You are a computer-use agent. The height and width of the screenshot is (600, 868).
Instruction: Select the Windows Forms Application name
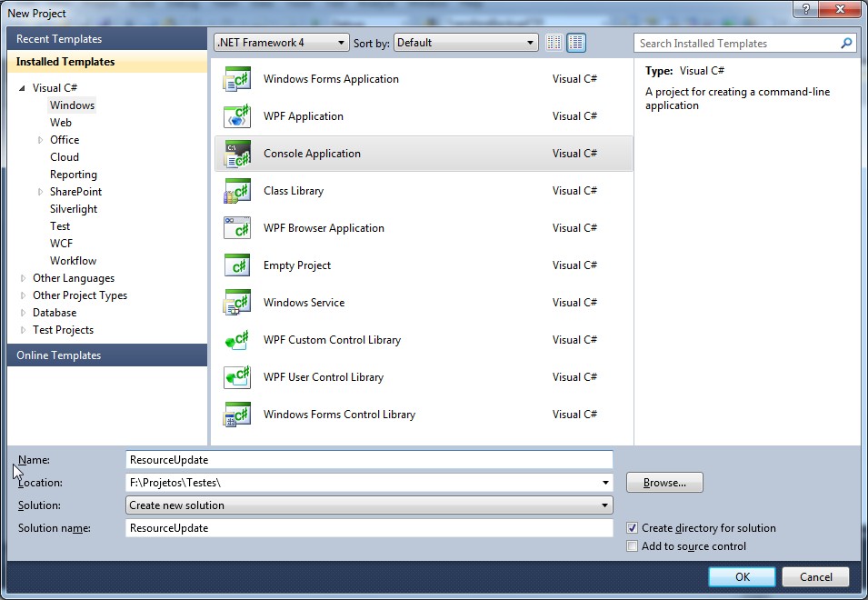click(331, 79)
